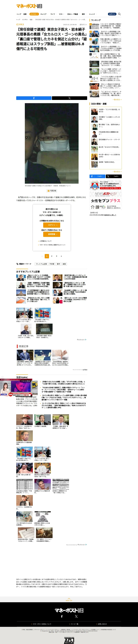Click the ADJ badge logo in footer
138x644 pixels.
pos(69,640)
